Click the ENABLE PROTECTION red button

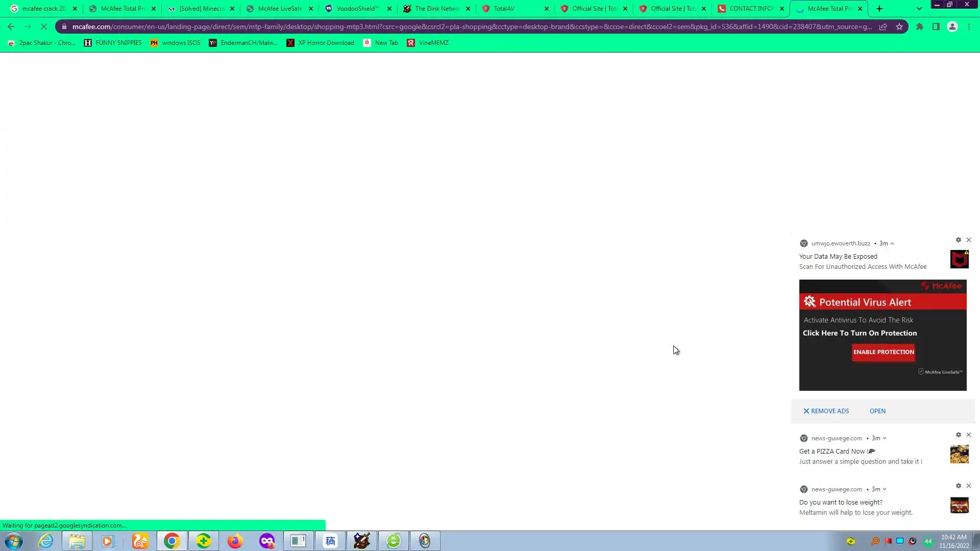coord(884,352)
